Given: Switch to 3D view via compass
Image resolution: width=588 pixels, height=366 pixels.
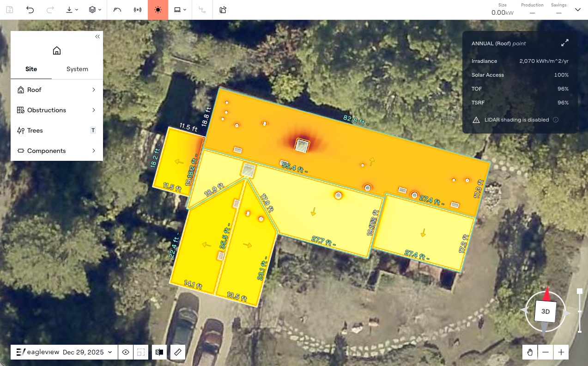Looking at the screenshot, I should tap(545, 311).
